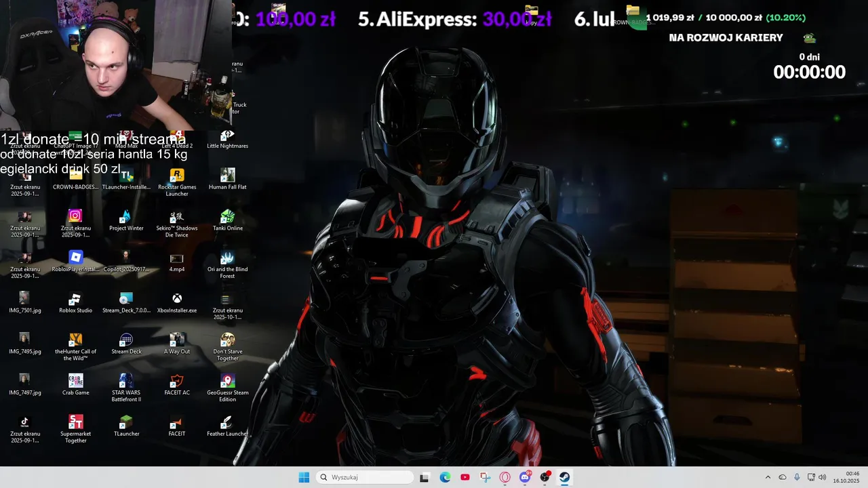
Task: Open Task View from the taskbar
Action: (425, 477)
